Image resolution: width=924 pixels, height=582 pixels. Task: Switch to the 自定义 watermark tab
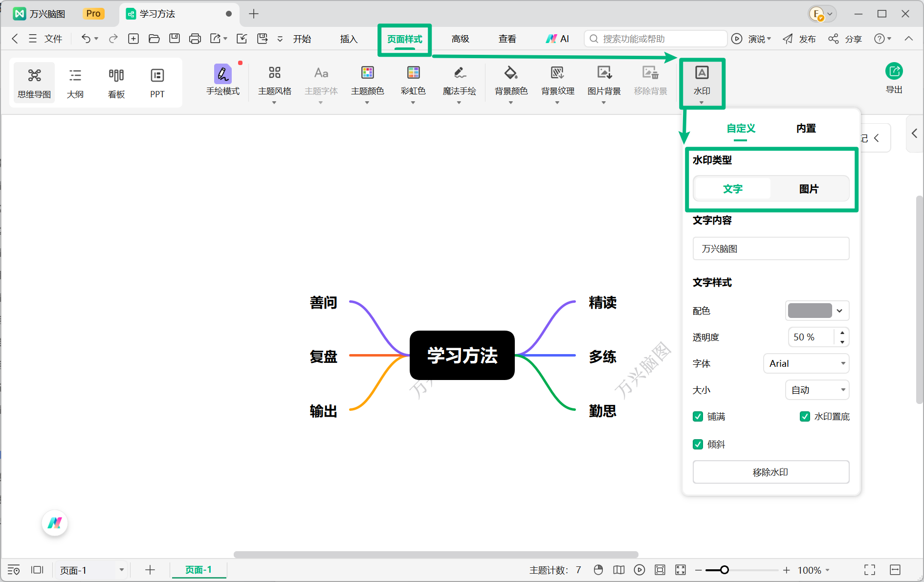[741, 129]
